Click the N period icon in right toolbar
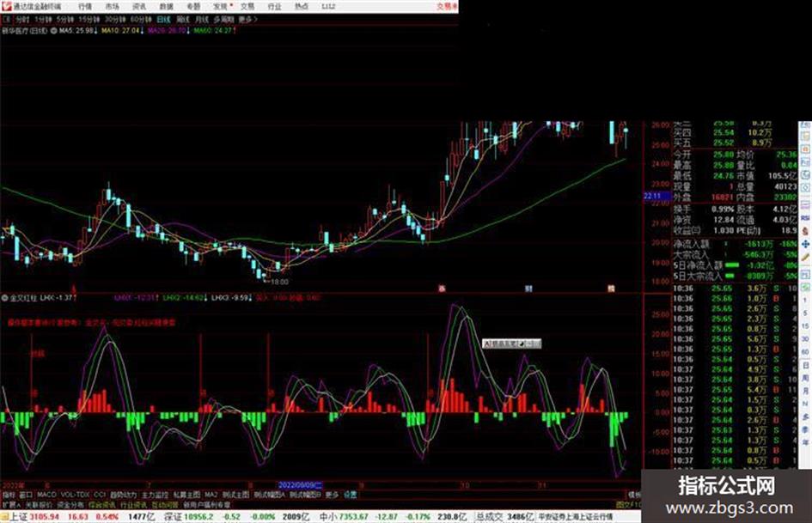The image size is (812, 523). point(805,404)
